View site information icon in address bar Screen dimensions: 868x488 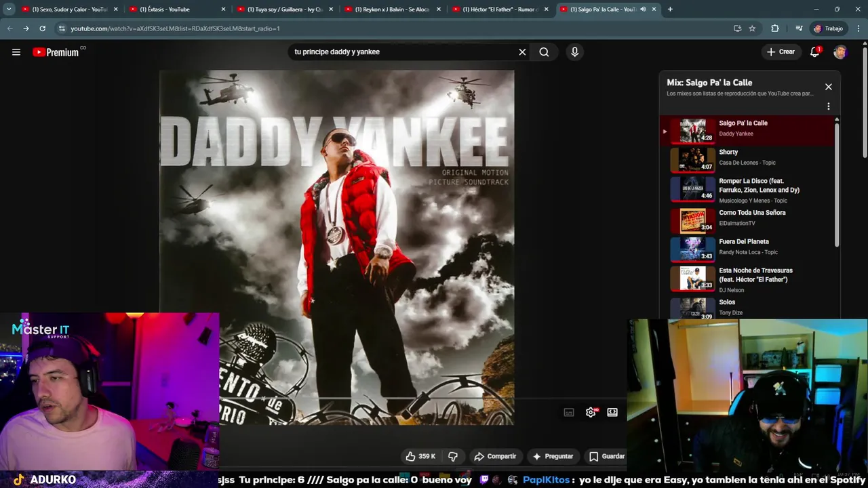[x=62, y=28]
